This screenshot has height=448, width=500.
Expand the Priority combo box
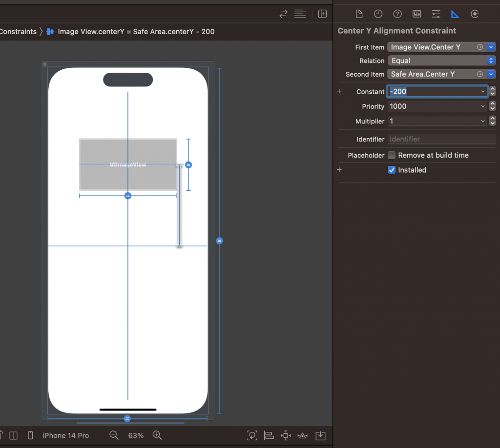point(483,106)
